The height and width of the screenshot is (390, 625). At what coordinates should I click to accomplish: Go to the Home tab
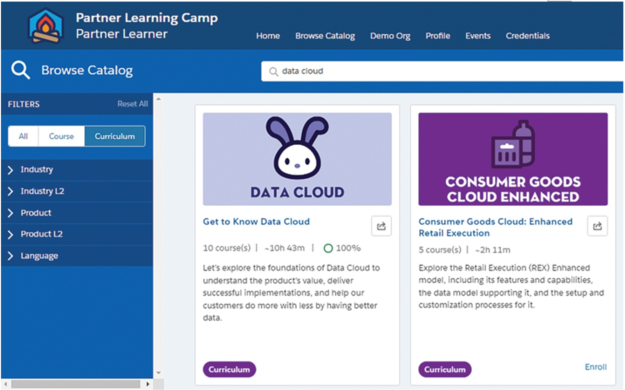268,36
